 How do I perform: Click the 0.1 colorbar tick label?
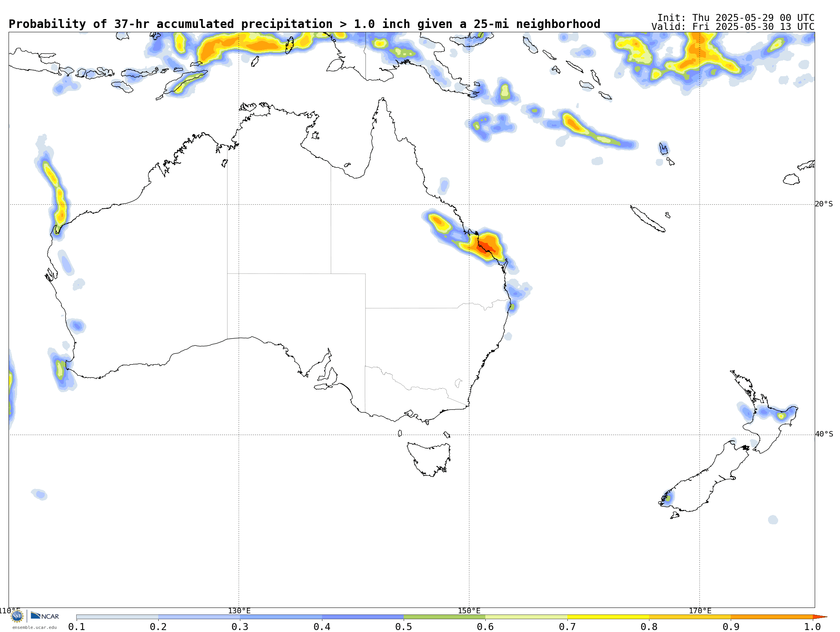tap(77, 627)
